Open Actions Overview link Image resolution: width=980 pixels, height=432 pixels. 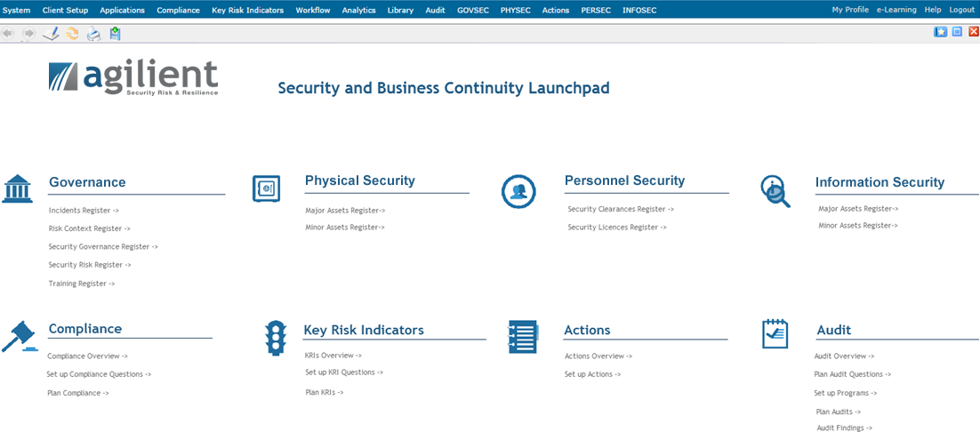(598, 356)
